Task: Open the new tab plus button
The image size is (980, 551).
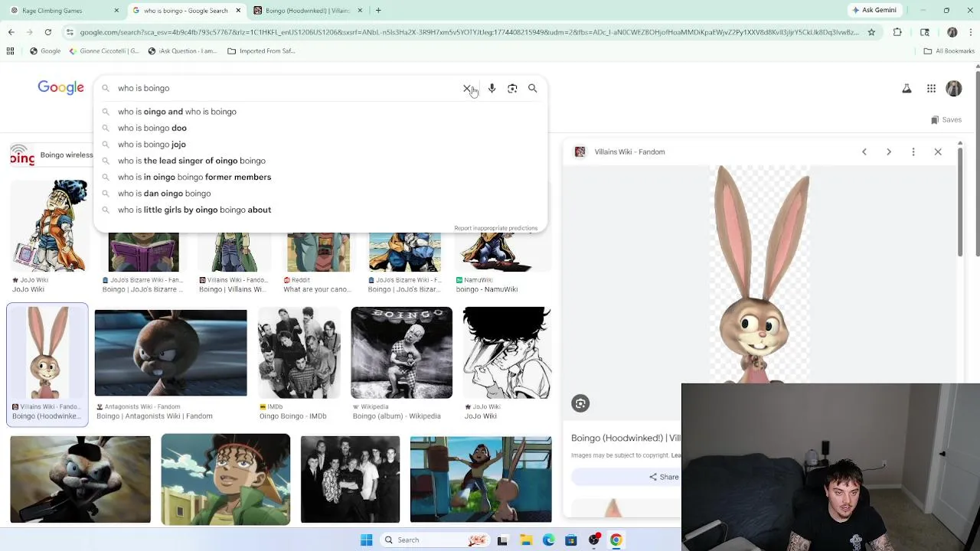Action: (378, 11)
